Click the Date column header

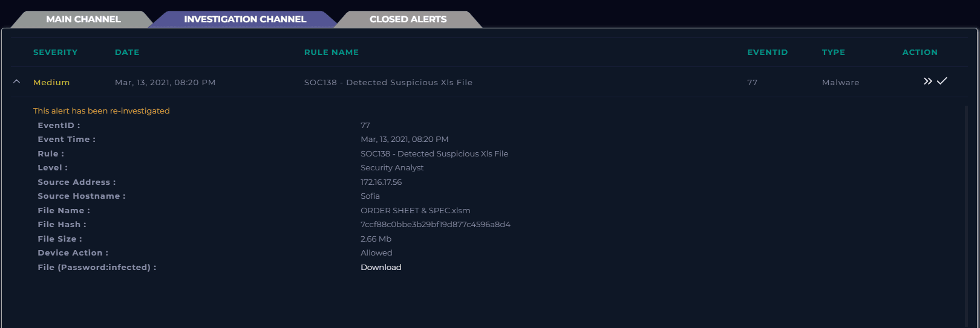[127, 53]
